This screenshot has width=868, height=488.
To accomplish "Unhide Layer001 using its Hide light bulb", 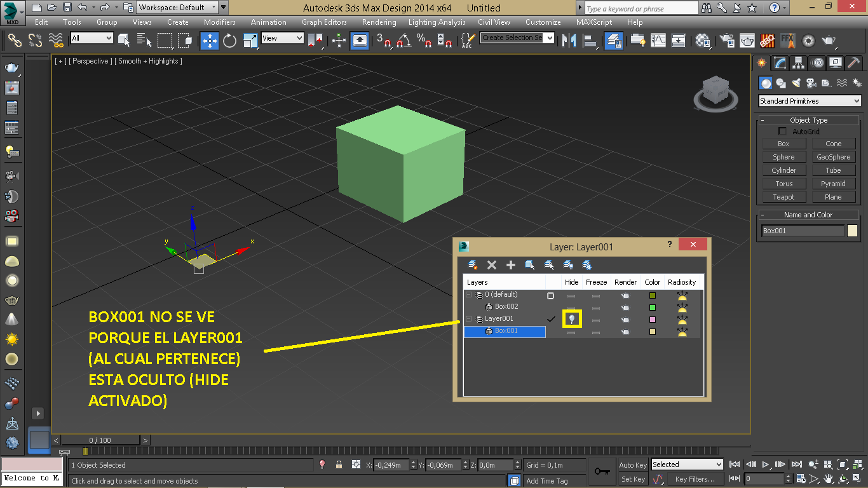I will [x=572, y=319].
